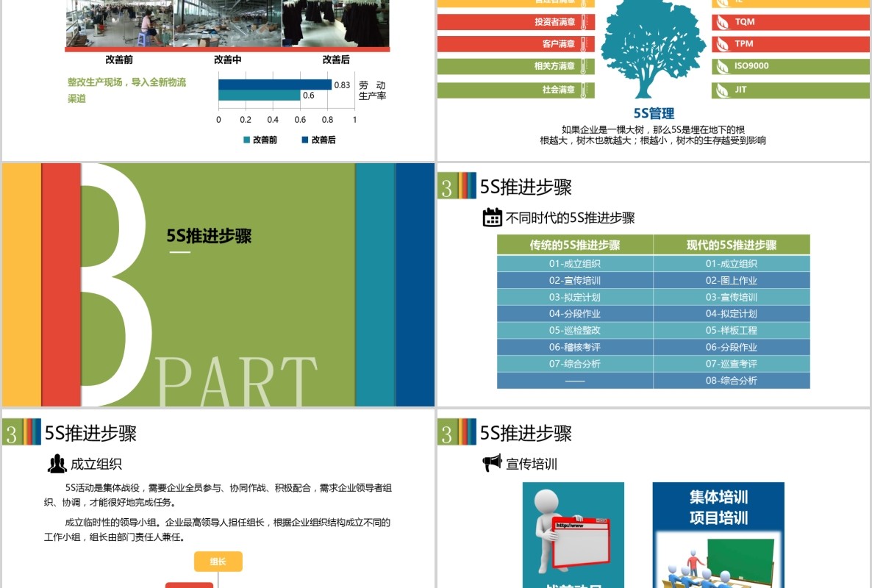Click the thermometer icon on 相关方满意 bar
The width and height of the screenshot is (872, 588).
pos(583,66)
